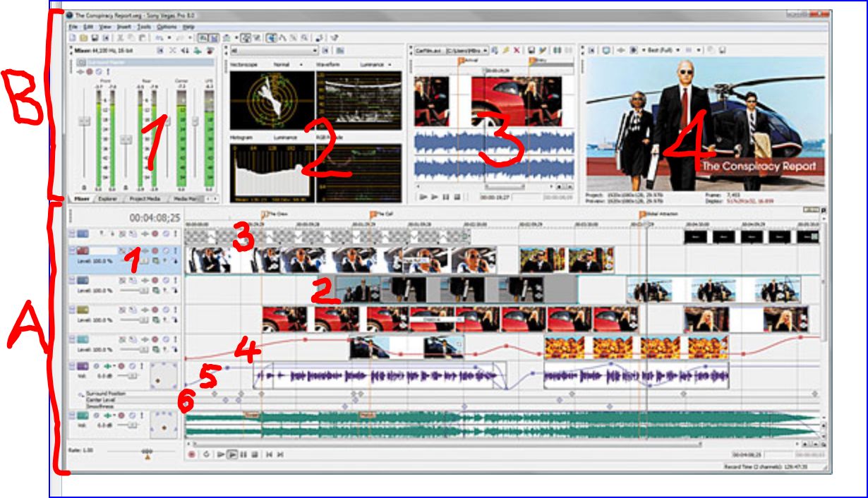Toggle Enable Snapping in the toolbar
Screen dimensions: 868x498
pos(203,38)
